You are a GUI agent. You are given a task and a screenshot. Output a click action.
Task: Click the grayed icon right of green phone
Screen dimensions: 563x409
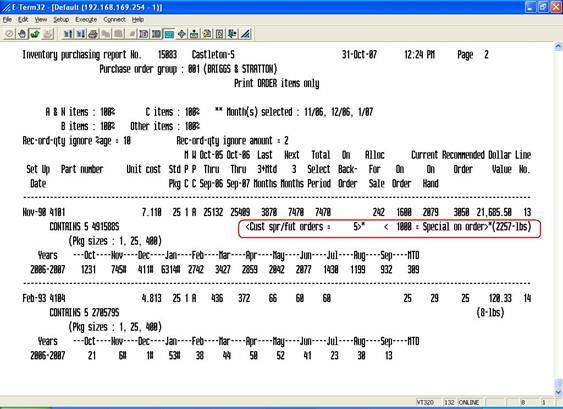(x=48, y=34)
